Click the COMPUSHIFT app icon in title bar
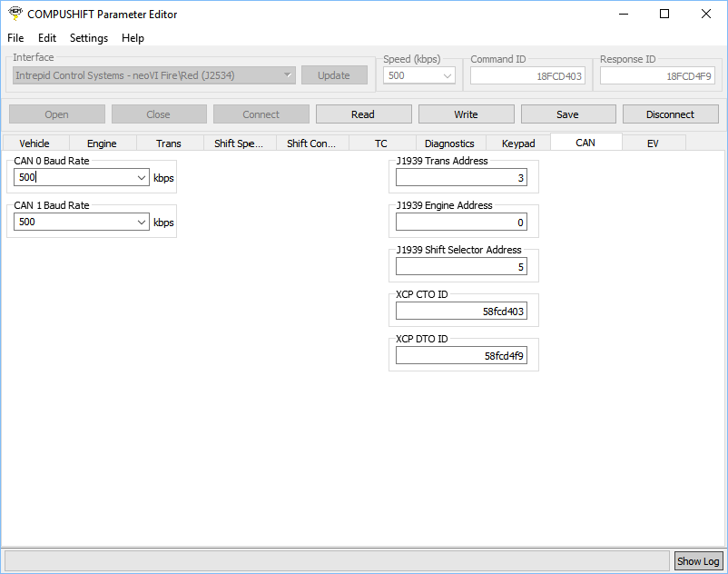 (x=15, y=14)
